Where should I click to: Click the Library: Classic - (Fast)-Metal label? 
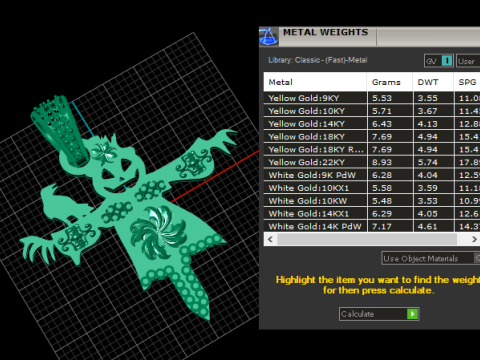click(318, 60)
